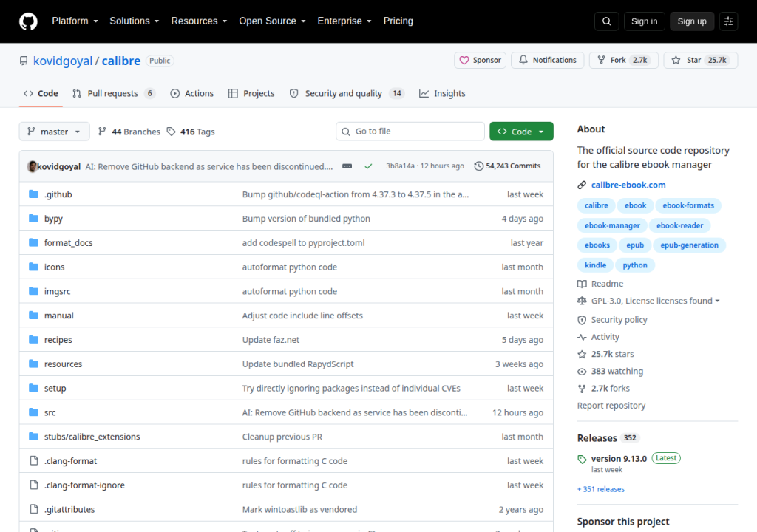
Task: Click the Sign in button
Action: tap(644, 21)
